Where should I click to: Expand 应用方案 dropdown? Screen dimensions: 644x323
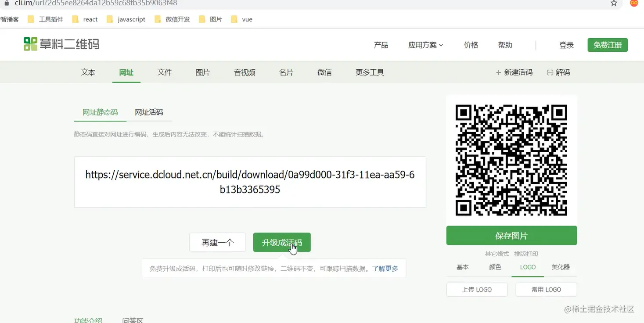[x=426, y=45]
